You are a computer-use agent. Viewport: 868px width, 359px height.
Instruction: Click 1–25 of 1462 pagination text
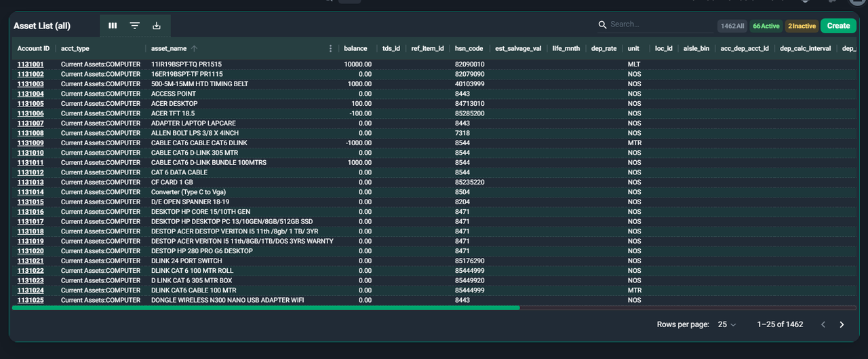pyautogui.click(x=780, y=324)
